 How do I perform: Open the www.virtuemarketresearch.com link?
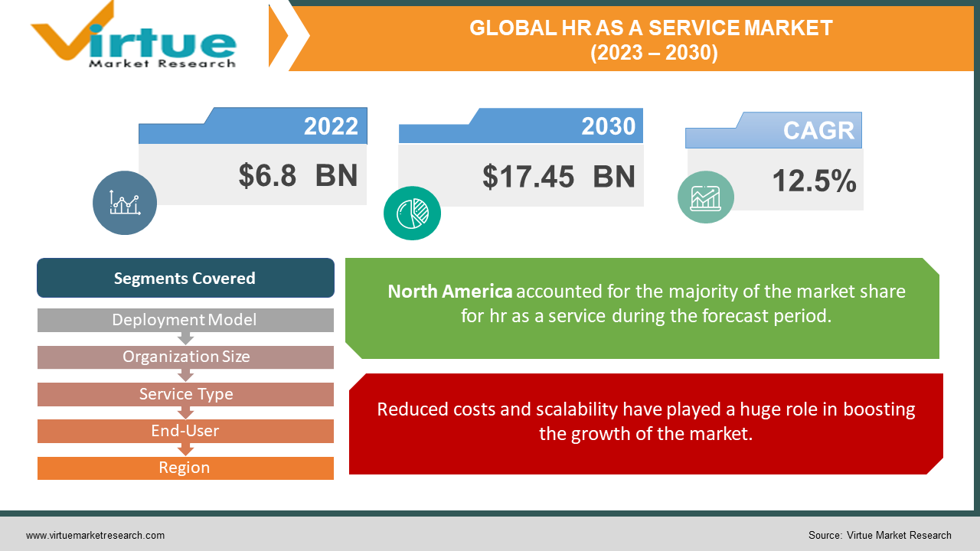click(95, 536)
